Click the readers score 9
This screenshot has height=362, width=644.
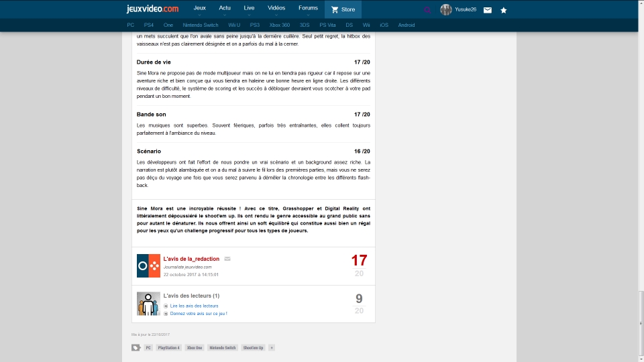(x=359, y=298)
